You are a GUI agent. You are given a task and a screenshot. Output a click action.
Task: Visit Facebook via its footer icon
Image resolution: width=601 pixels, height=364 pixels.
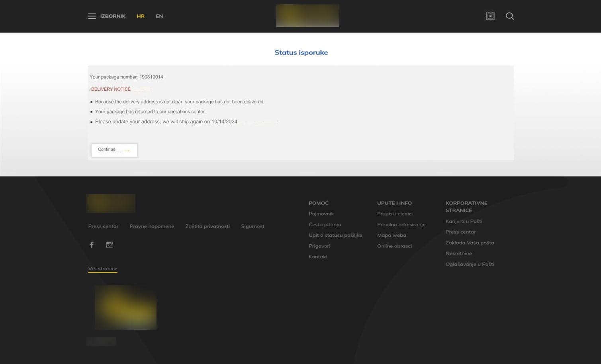coord(92,245)
